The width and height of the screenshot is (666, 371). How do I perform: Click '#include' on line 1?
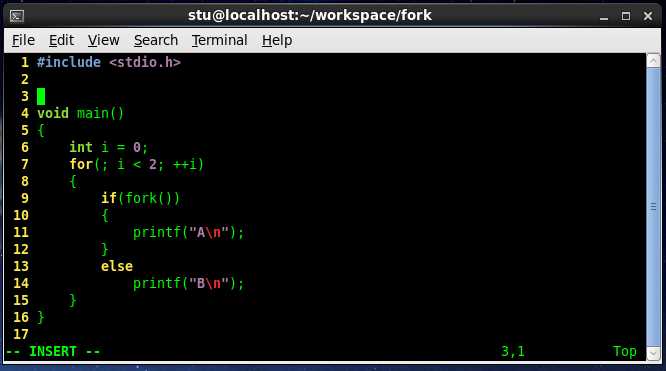click(x=69, y=62)
